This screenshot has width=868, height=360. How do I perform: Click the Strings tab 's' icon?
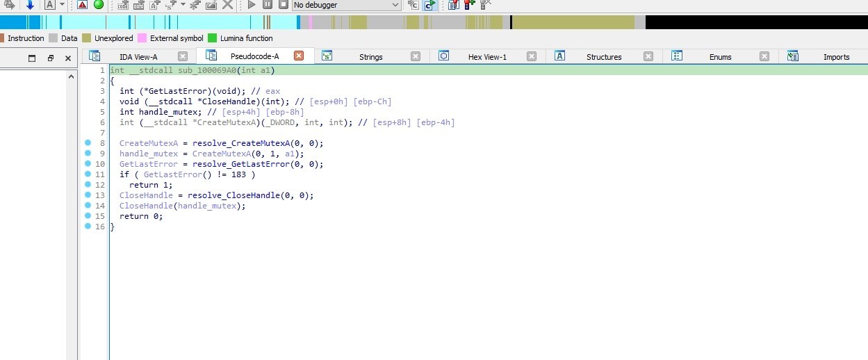pos(327,56)
